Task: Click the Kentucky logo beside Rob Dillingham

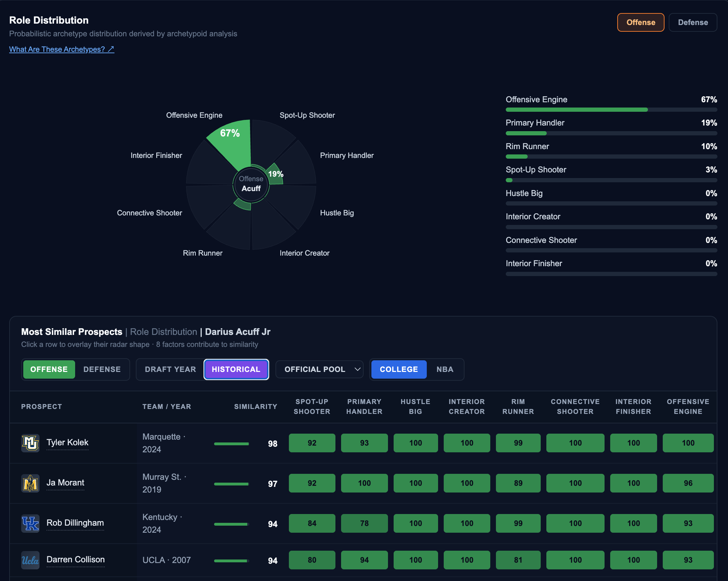Action: pos(30,524)
